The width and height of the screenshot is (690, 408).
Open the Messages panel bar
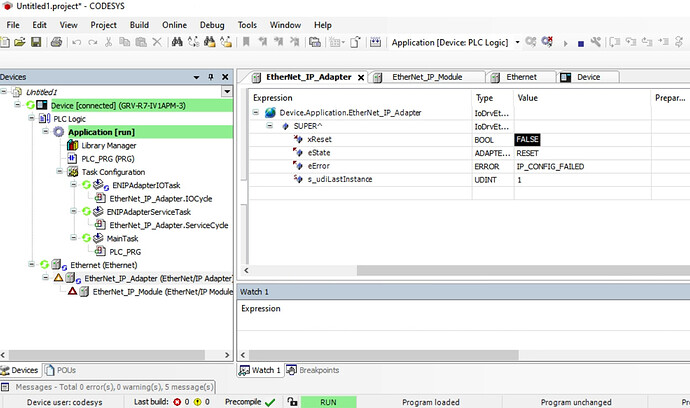[x=108, y=387]
